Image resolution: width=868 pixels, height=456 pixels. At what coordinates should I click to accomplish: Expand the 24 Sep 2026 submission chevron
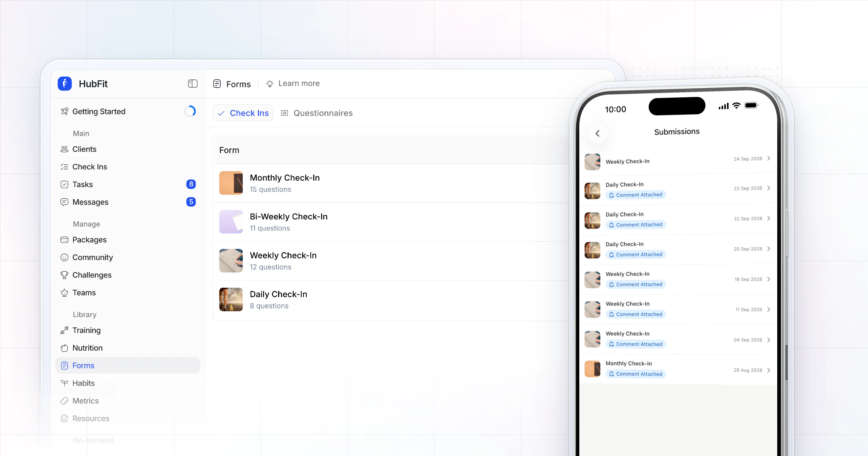[769, 158]
